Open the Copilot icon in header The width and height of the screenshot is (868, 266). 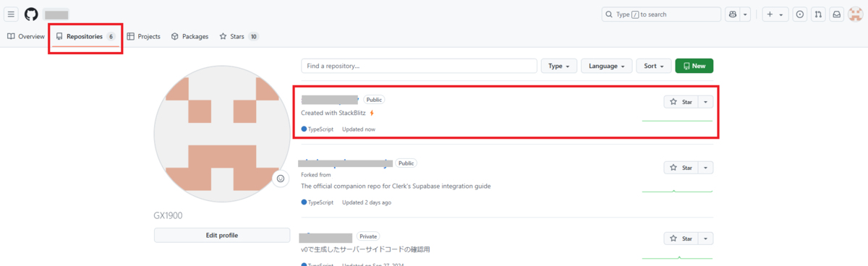coord(732,14)
